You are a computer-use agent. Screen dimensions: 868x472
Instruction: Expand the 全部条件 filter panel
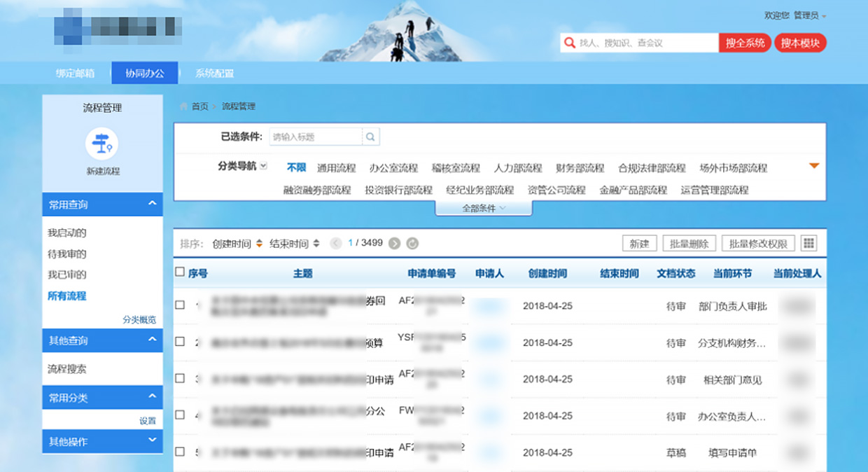coord(484,208)
